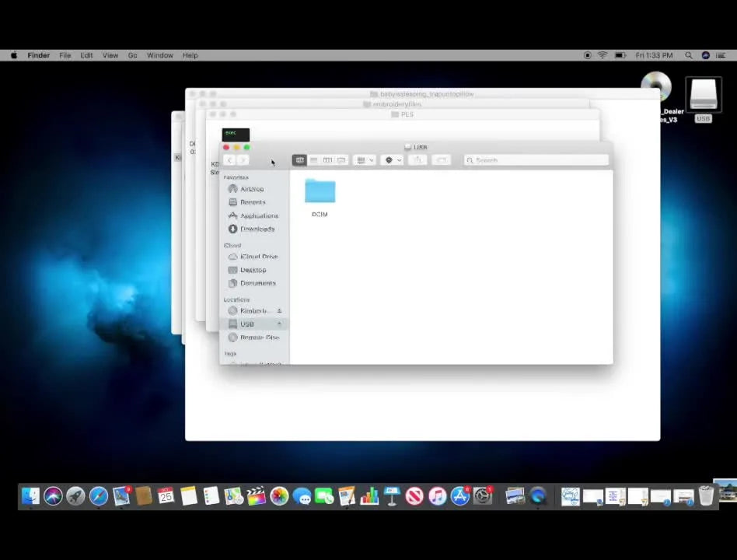Open the View menu
This screenshot has width=737, height=560.
[x=110, y=55]
